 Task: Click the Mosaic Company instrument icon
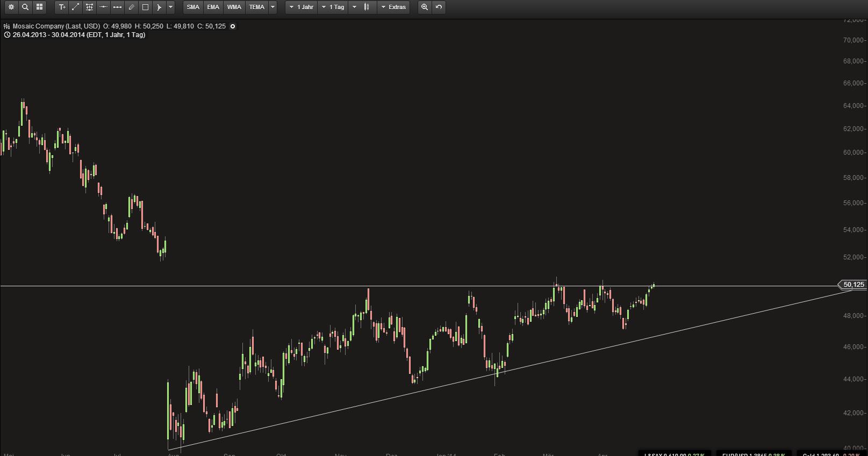point(6,26)
